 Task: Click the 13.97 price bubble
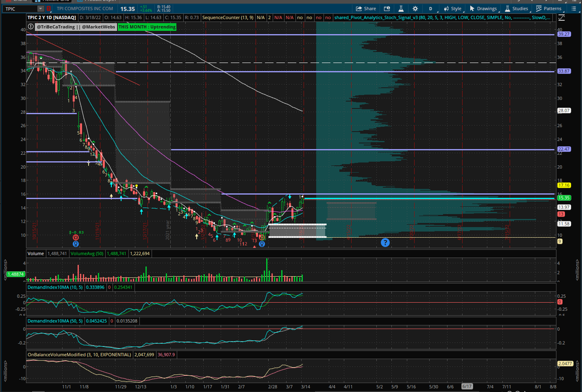click(x=564, y=207)
